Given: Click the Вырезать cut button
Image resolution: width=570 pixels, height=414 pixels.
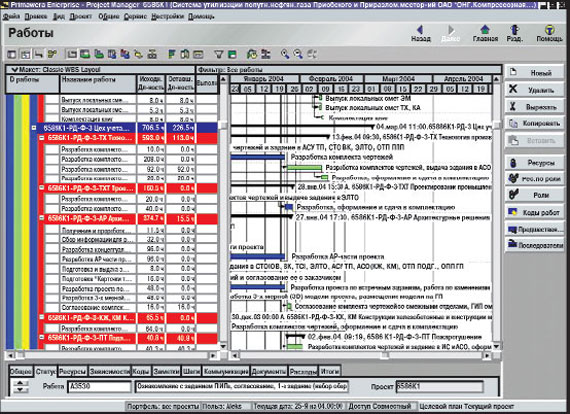Looking at the screenshot, I should pos(534,107).
